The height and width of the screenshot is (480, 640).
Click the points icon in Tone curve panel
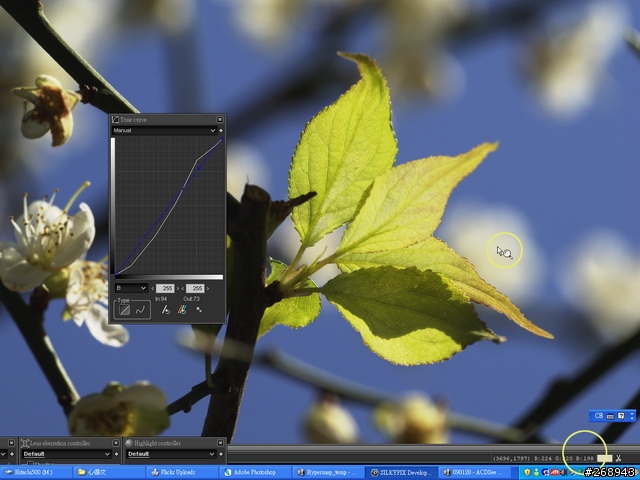pyautogui.click(x=199, y=310)
